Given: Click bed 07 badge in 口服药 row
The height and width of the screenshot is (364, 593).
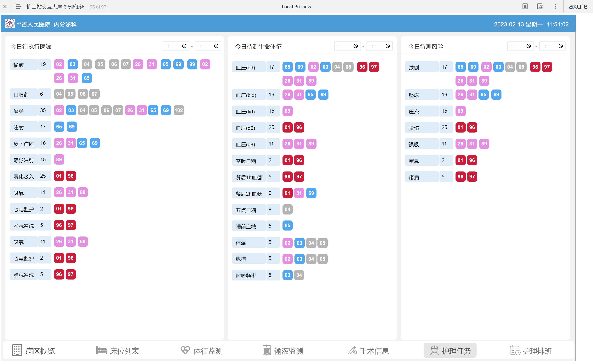Looking at the screenshot, I should click(x=94, y=94).
